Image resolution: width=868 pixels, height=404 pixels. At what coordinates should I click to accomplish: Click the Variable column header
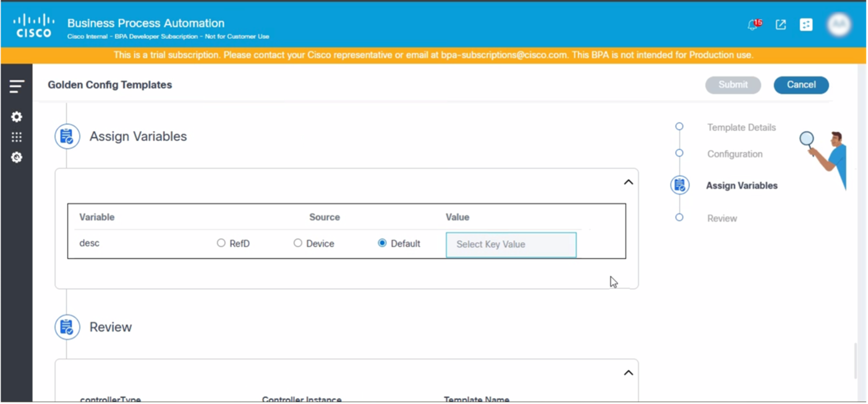pyautogui.click(x=97, y=217)
